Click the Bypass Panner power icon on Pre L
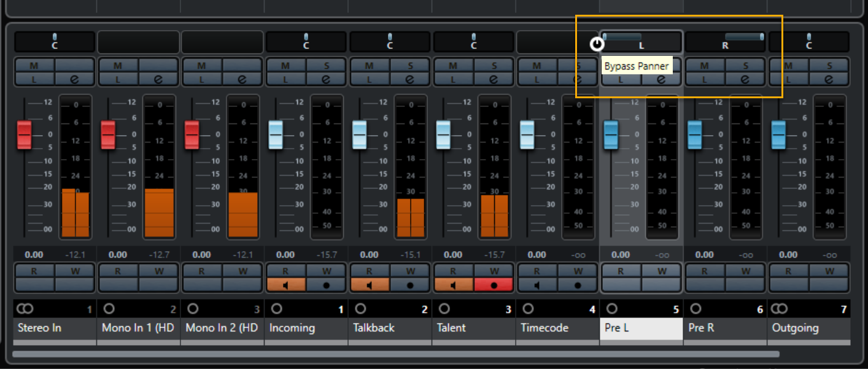 (597, 44)
